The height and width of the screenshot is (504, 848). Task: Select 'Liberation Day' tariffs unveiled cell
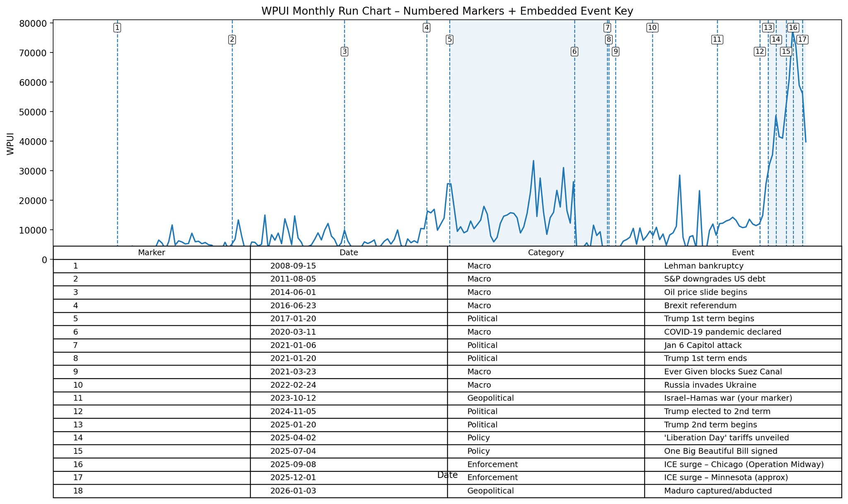(x=726, y=438)
